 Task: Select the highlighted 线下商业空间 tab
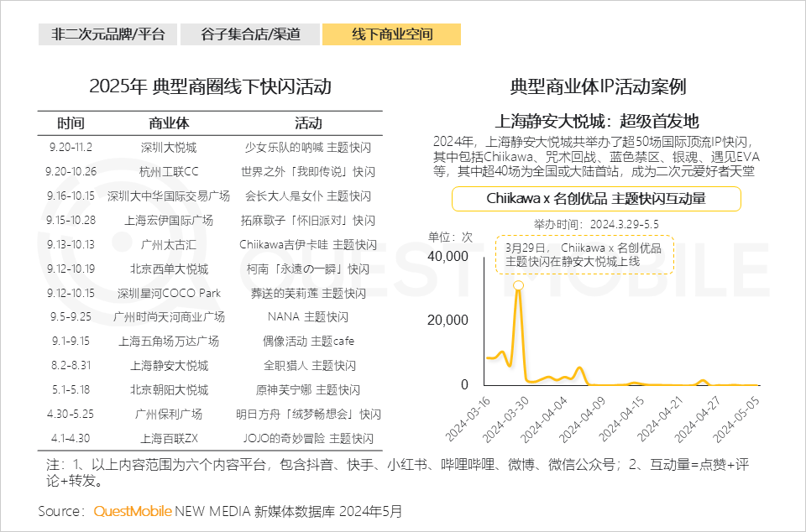391,34
